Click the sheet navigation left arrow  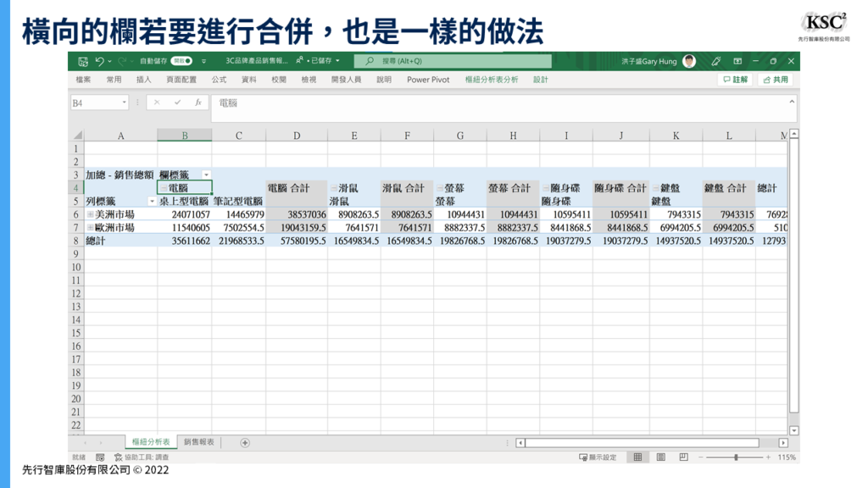tap(85, 442)
